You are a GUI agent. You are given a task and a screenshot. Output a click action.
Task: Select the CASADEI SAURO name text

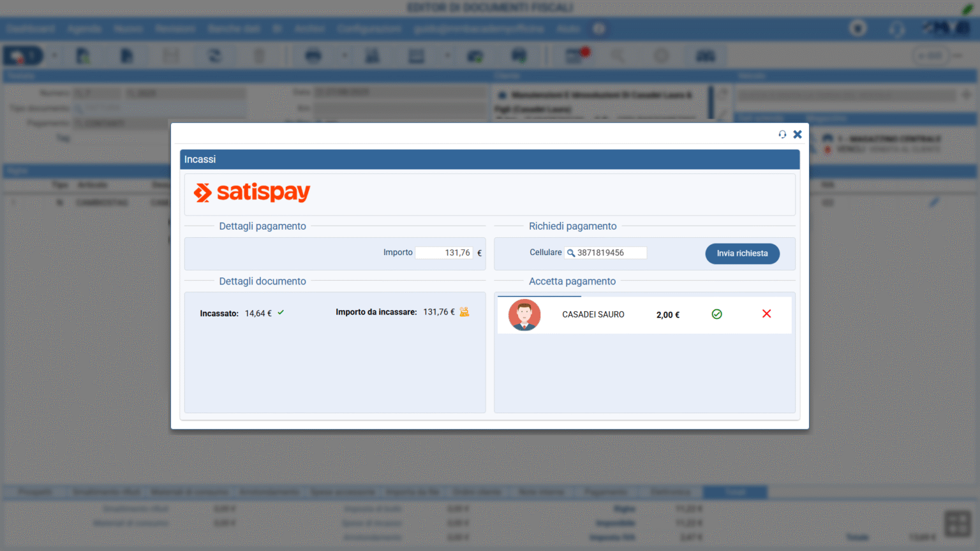coord(593,314)
